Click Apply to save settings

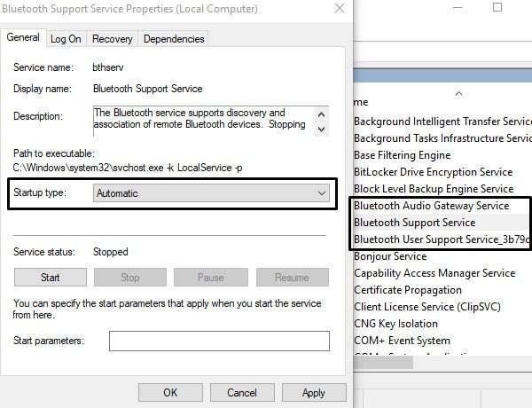(314, 392)
